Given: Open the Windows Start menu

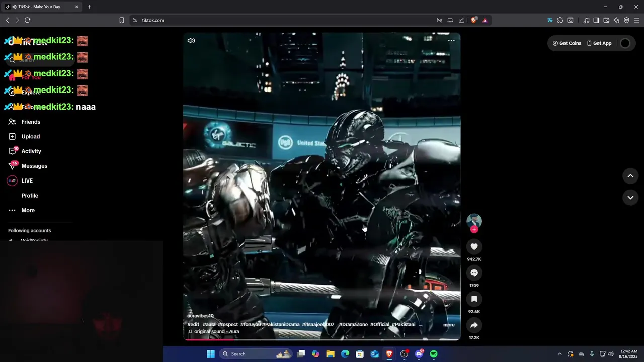Looking at the screenshot, I should (x=211, y=354).
